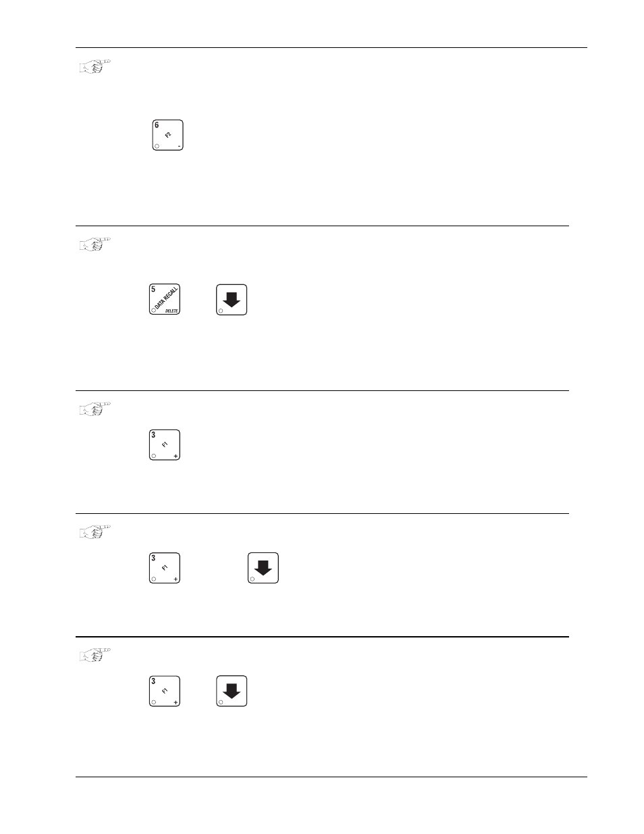Toggle the LED circle on the last section's arrow key

click(221, 702)
